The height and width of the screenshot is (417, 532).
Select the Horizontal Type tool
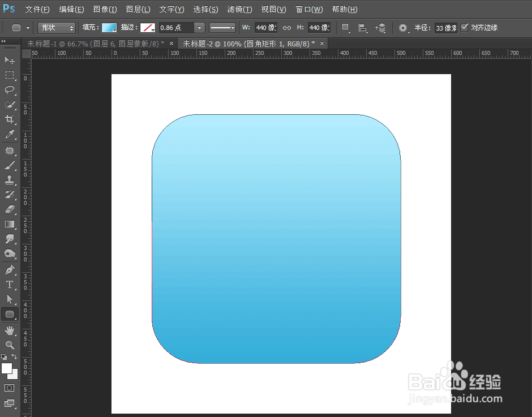pyautogui.click(x=10, y=285)
